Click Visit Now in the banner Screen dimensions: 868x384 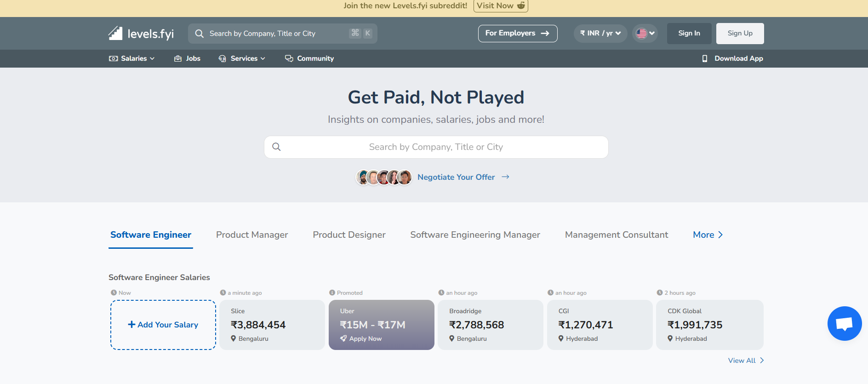(501, 6)
